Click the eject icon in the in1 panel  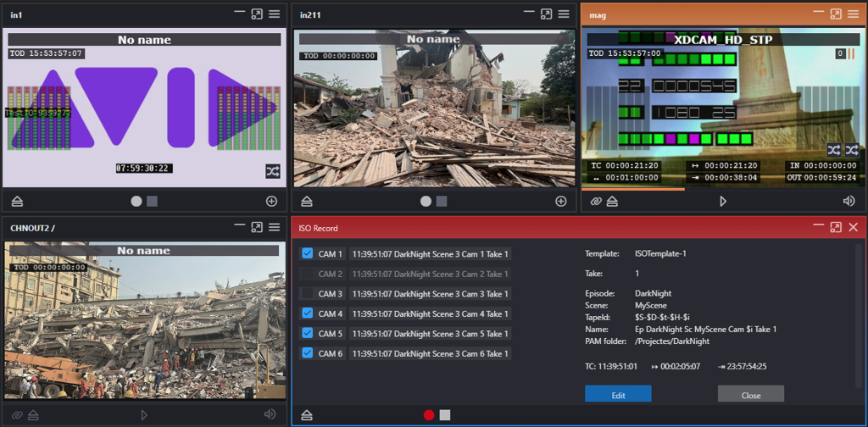(x=18, y=202)
